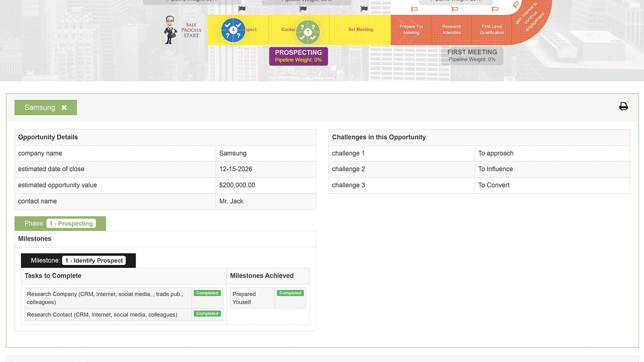Print the Samsung opportunity details
The width and height of the screenshot is (644, 362).
(x=623, y=106)
